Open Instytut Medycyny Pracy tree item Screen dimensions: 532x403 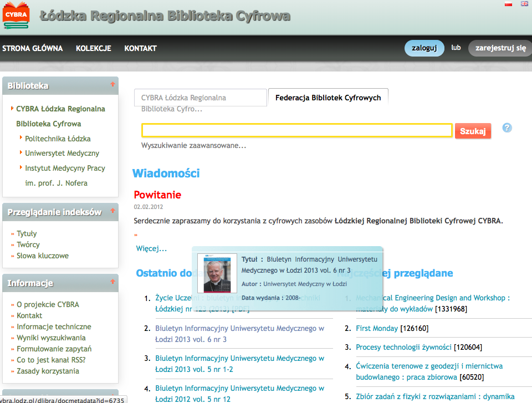tap(65, 176)
